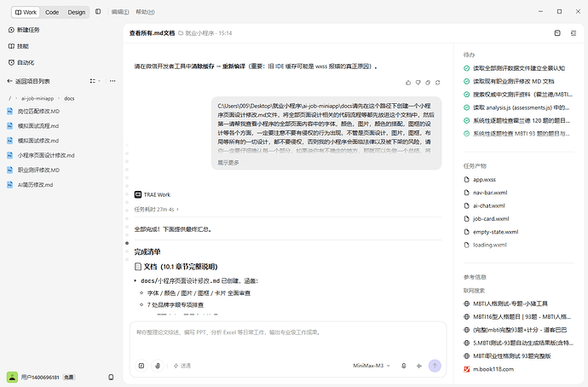The height and width of the screenshot is (387, 588).
Task: Open the 帮助(H) menu
Action: pos(145,12)
